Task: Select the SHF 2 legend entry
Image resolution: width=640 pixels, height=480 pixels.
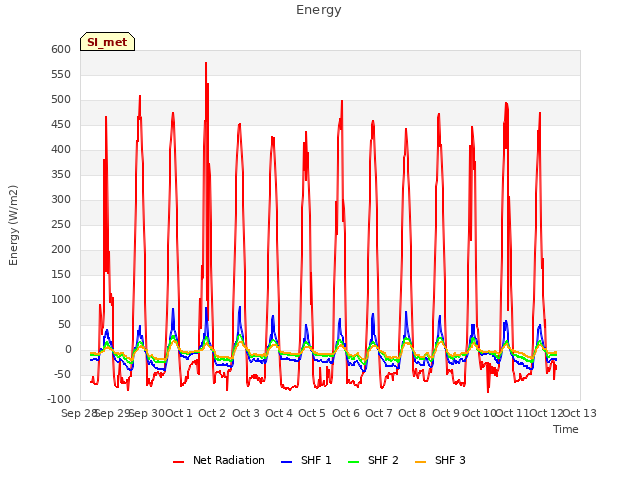Action: point(373,460)
